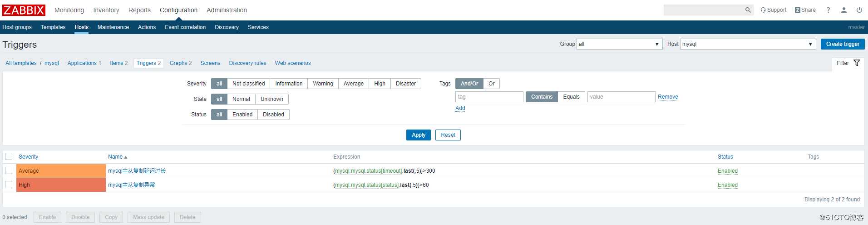Click the global search field
Screen dimensions: 868x225
point(704,10)
